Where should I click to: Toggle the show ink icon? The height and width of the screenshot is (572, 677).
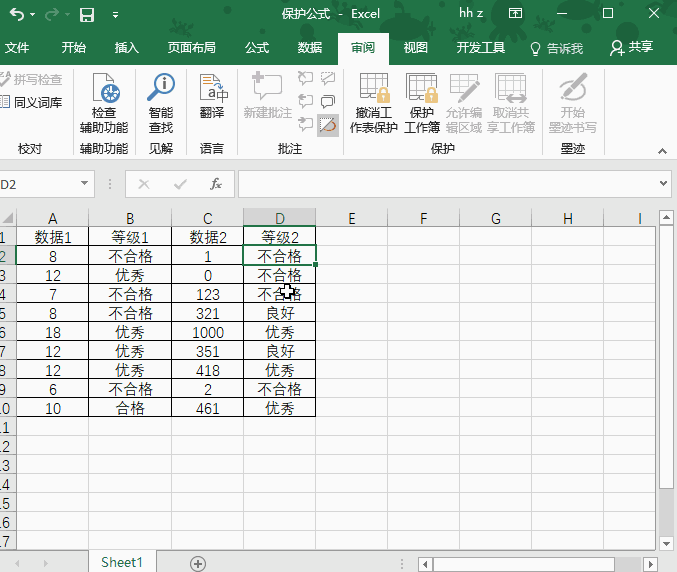(328, 125)
